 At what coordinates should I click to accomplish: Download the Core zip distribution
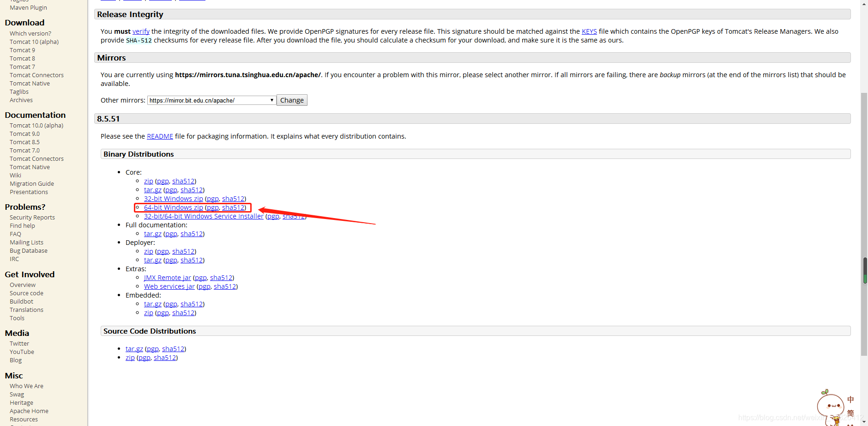(x=148, y=181)
